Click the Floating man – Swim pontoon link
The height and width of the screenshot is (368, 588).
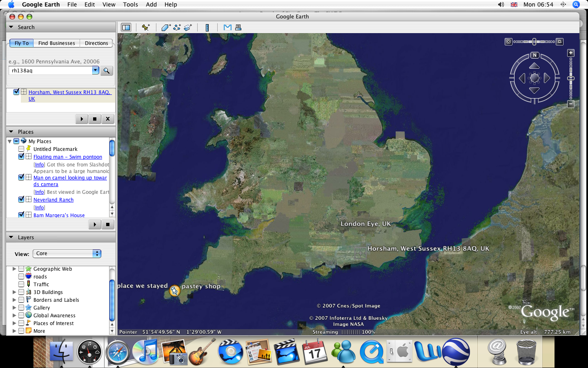pos(68,157)
